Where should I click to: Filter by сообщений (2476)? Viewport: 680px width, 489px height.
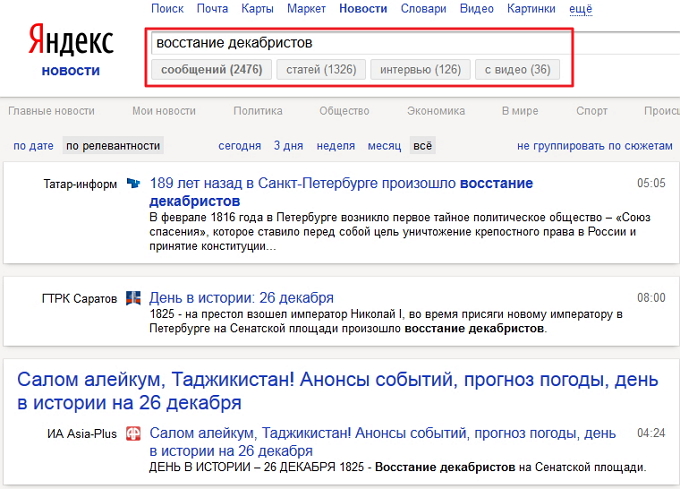212,70
